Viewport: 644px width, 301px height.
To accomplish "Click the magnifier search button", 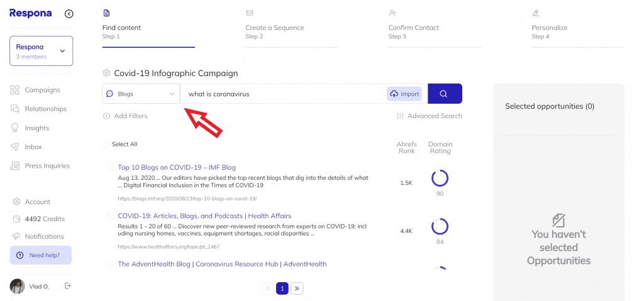I will (x=445, y=94).
